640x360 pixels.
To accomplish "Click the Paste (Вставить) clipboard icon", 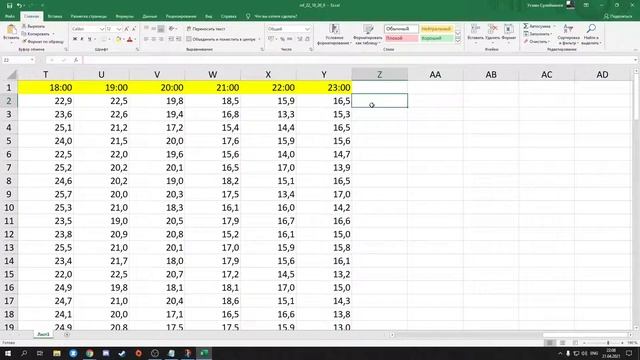I will [11, 29].
